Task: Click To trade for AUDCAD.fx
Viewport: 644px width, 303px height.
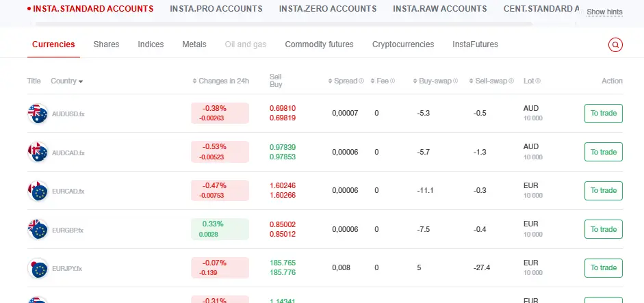Action: pos(604,152)
